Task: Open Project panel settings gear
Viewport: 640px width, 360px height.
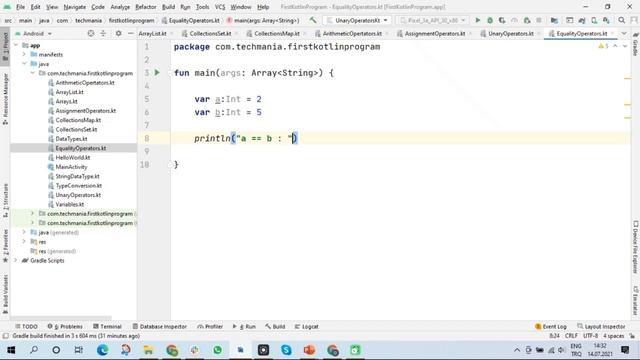Action: tap(118, 33)
